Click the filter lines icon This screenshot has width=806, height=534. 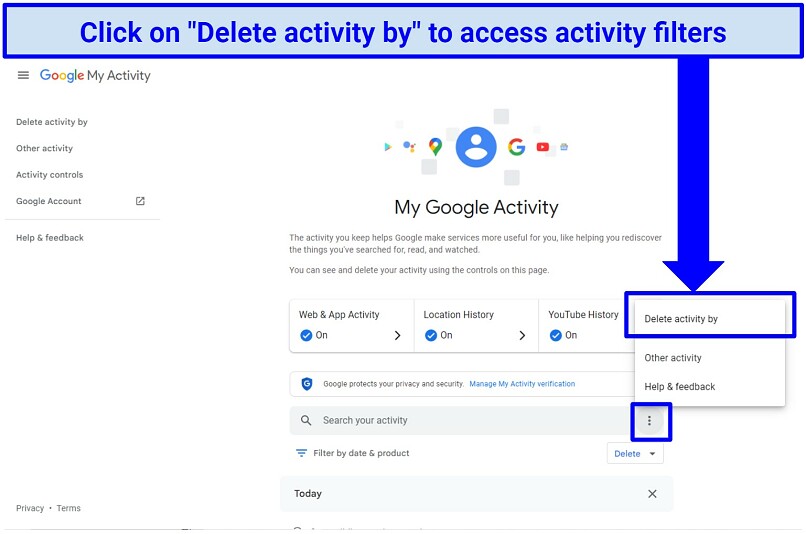pyautogui.click(x=301, y=453)
